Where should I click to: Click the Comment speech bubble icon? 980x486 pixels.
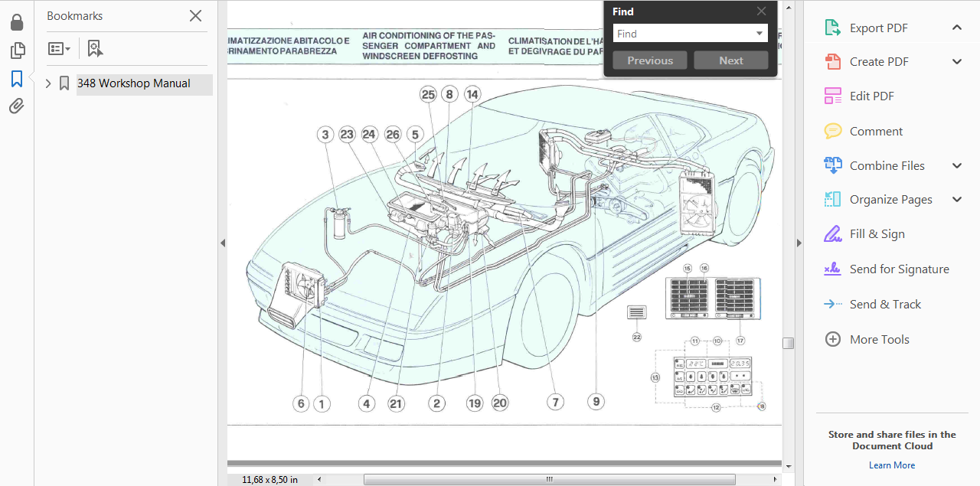pyautogui.click(x=832, y=132)
